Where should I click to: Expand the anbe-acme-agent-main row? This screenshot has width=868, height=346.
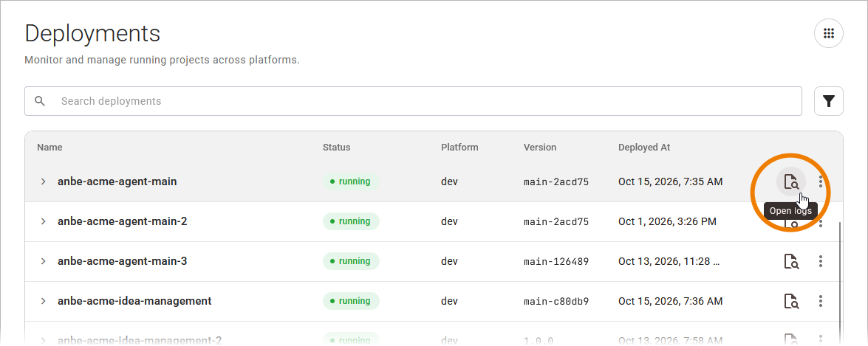[x=43, y=181]
